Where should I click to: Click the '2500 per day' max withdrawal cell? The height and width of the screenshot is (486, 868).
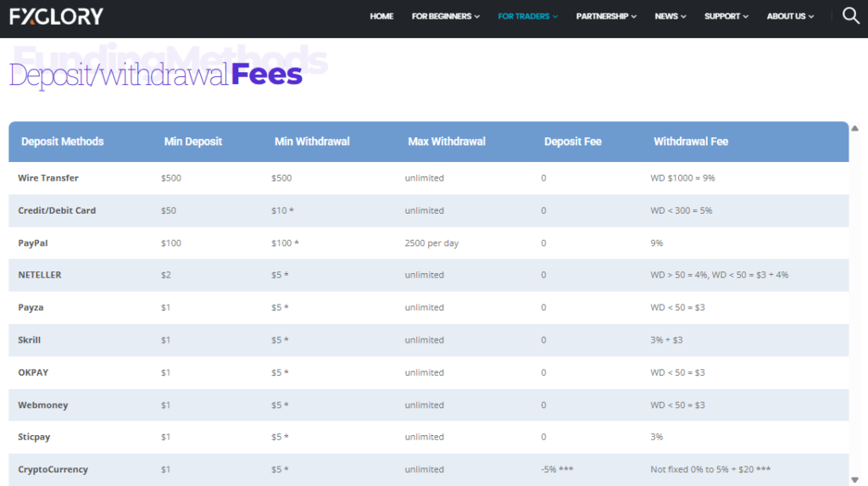click(x=431, y=243)
